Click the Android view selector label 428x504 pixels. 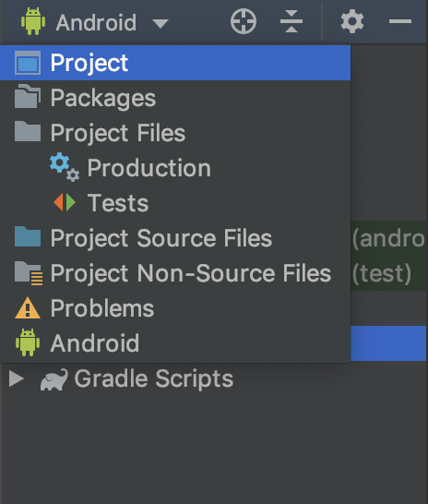point(96,22)
